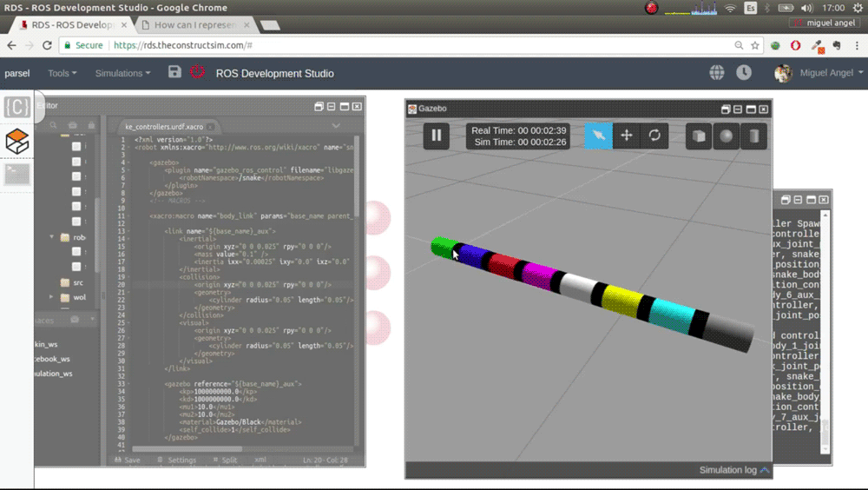Click the green circle extension icon
The image size is (868, 490).
pyautogui.click(x=775, y=45)
